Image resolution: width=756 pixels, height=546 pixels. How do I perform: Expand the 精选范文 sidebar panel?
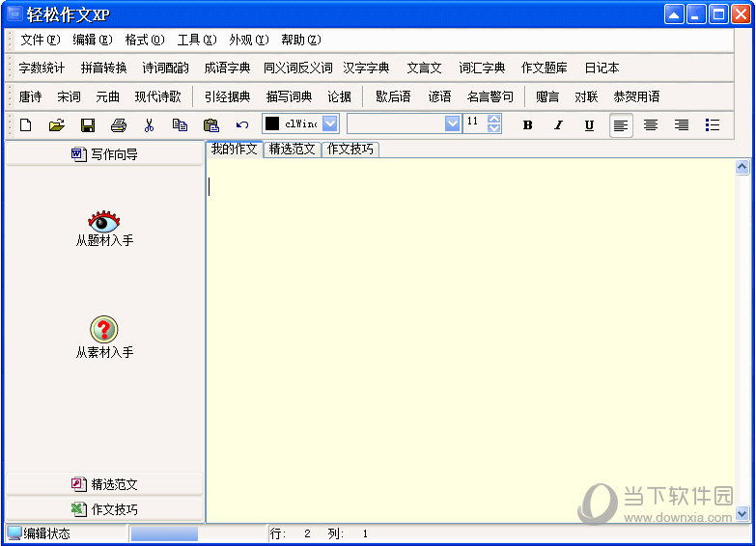pos(104,484)
